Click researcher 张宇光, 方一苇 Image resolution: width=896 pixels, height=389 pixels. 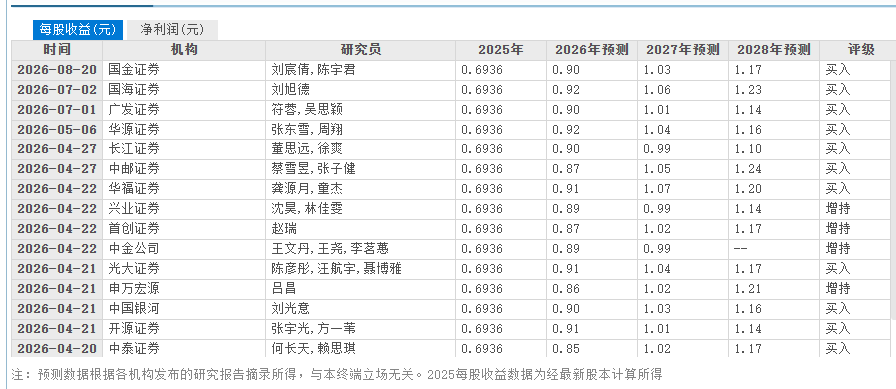[314, 329]
